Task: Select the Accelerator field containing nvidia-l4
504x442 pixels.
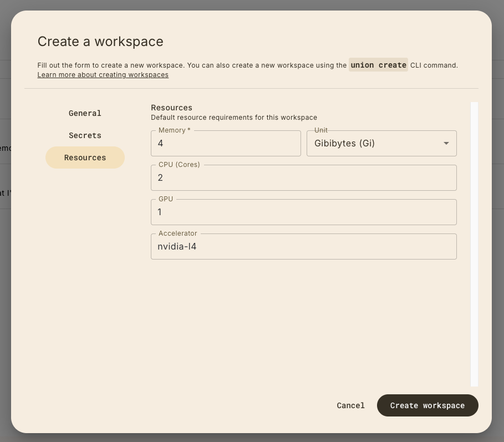Action: (303, 247)
